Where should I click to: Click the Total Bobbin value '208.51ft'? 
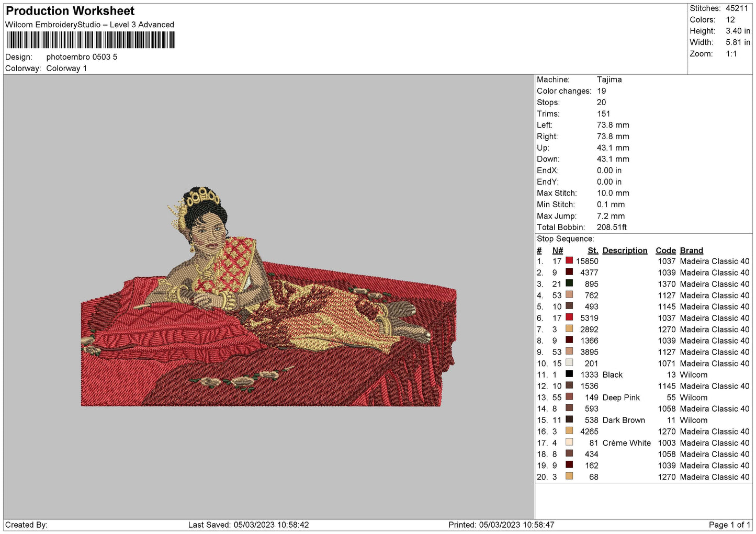(x=612, y=228)
